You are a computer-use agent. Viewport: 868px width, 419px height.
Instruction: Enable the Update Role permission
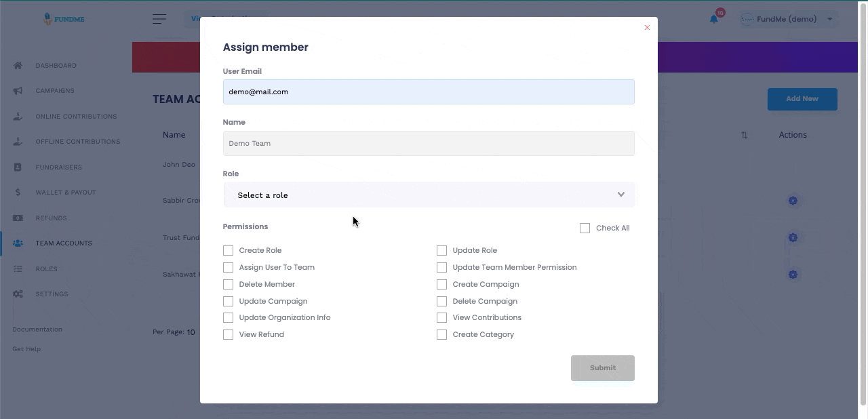click(441, 250)
